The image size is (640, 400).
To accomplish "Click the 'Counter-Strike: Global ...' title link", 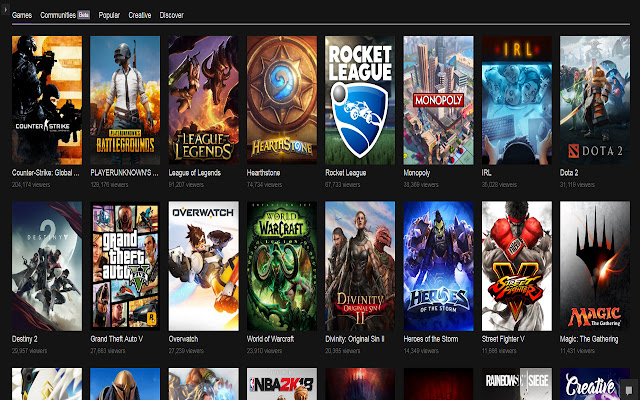I will tap(46, 173).
